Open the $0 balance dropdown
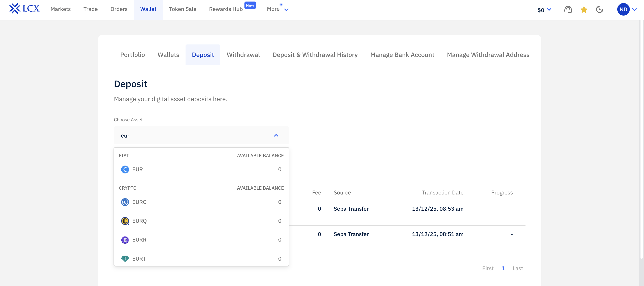Viewport: 644px width, 286px height. click(544, 10)
